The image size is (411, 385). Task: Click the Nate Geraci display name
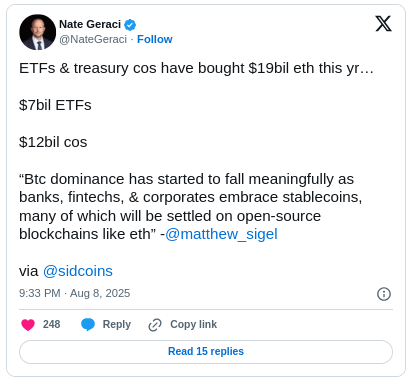click(x=90, y=24)
